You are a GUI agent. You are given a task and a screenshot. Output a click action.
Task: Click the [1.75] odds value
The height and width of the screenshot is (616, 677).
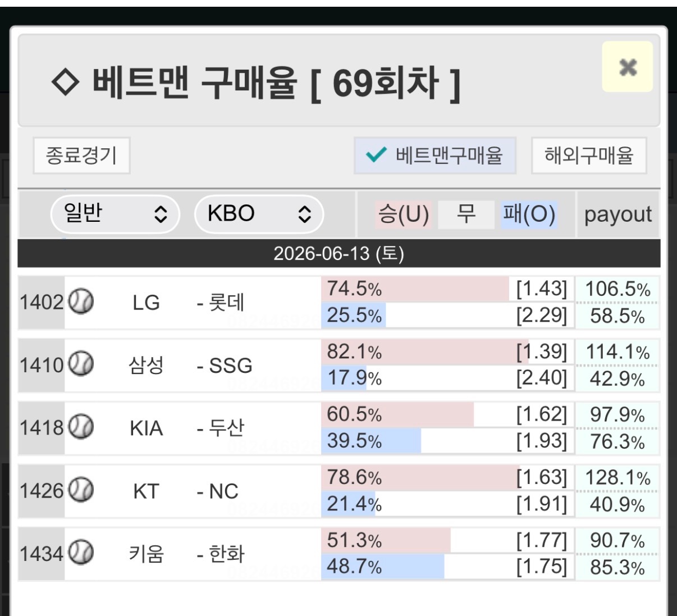[x=542, y=567]
